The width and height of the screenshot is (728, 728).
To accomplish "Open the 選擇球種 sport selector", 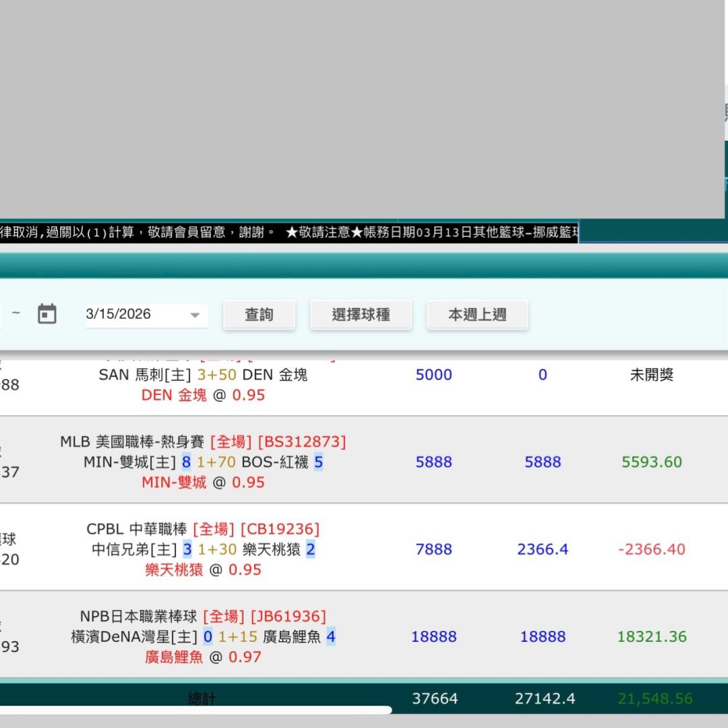I will (x=361, y=315).
